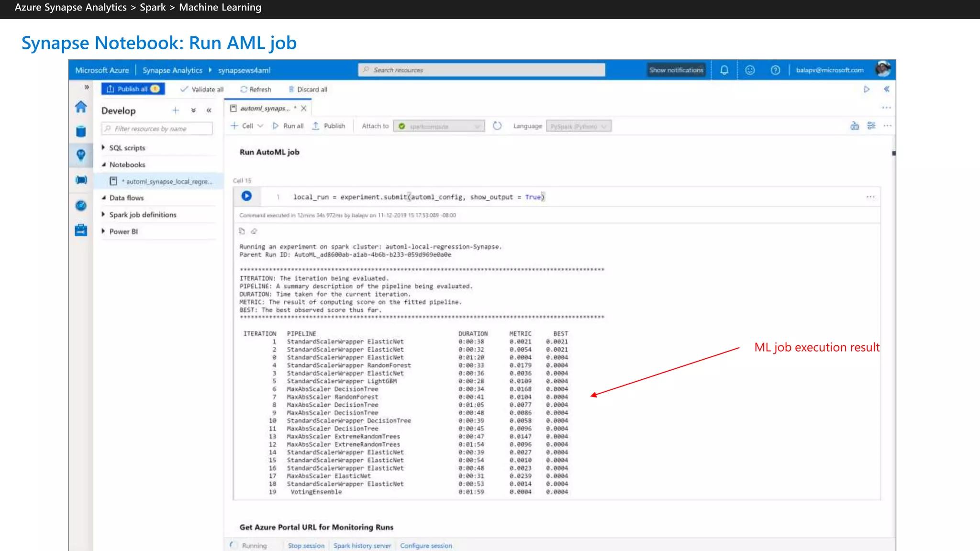Image resolution: width=980 pixels, height=551 pixels.
Task: Open Spark history server link
Action: (362, 546)
